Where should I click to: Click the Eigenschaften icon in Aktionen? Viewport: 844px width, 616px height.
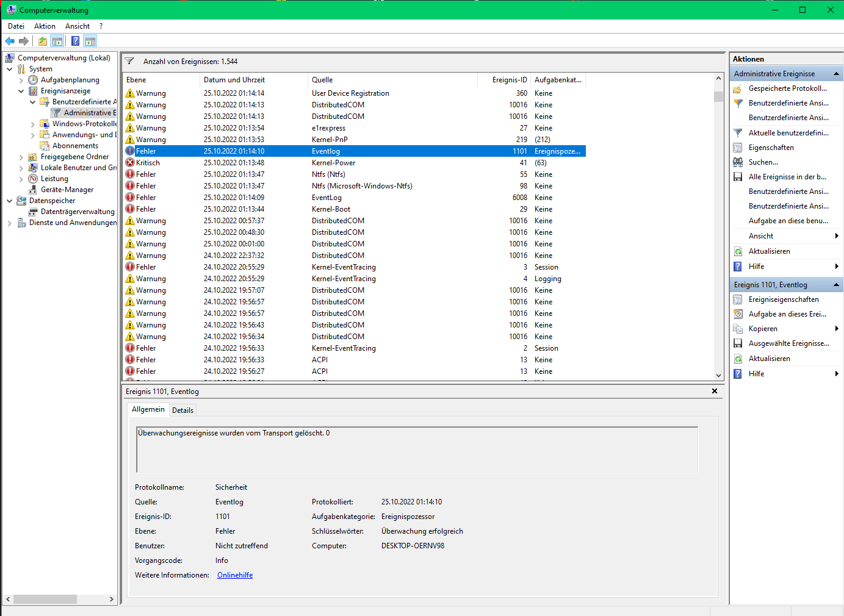[x=738, y=148]
